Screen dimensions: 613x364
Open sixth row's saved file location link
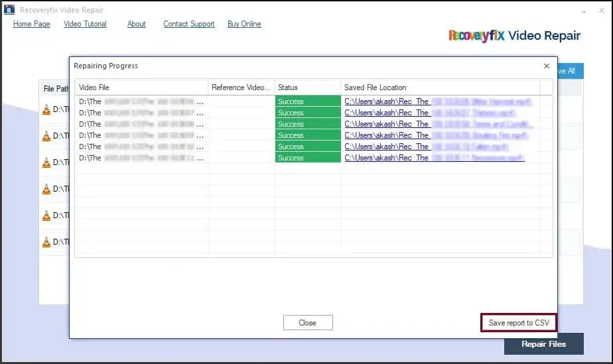coord(435,158)
